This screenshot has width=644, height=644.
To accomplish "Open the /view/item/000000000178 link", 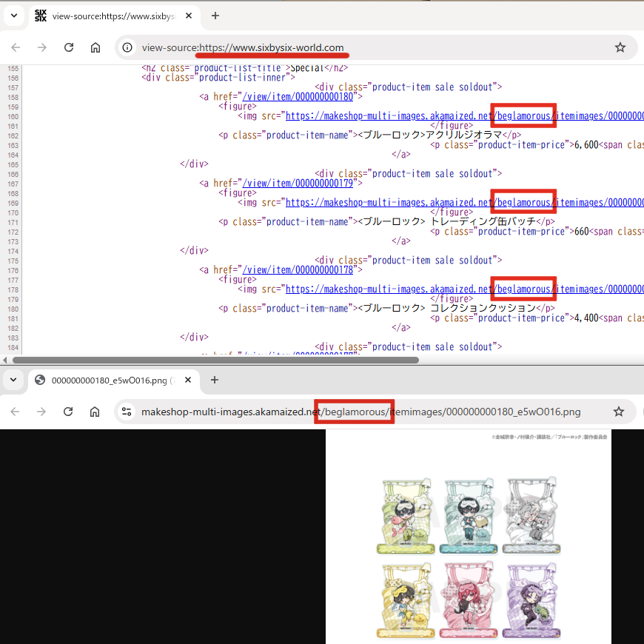I will 298,270.
